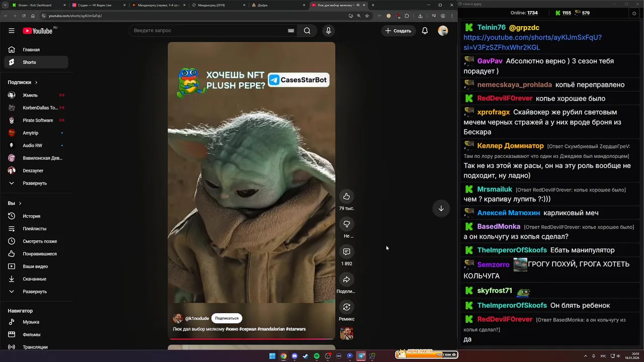Subscribe to @k1nodude with Подписаться
Screen dimensions: 644x362
pos(226,318)
